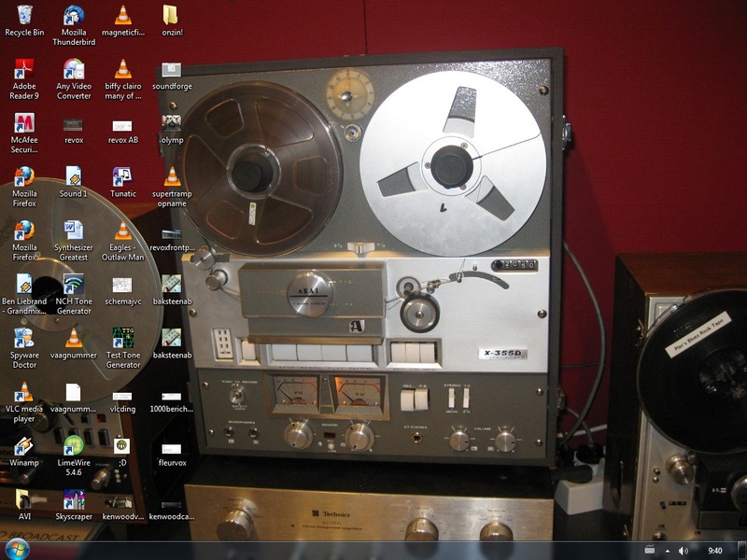
Task: Select the Synthesizer Greatest Word document
Action: 74,231
